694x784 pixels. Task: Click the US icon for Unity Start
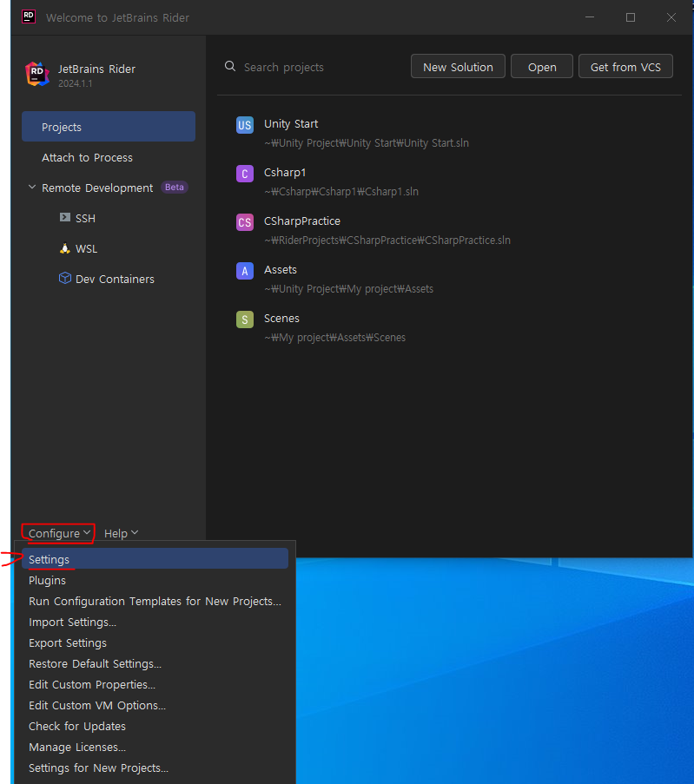point(245,125)
